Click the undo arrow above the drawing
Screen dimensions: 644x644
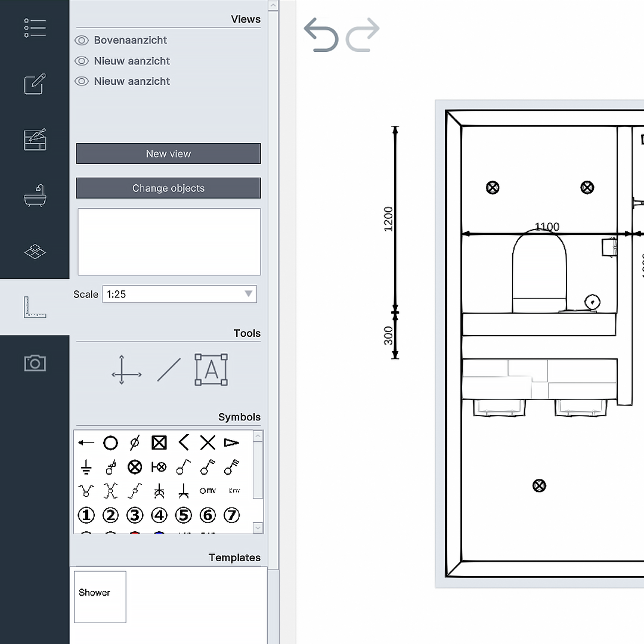321,35
